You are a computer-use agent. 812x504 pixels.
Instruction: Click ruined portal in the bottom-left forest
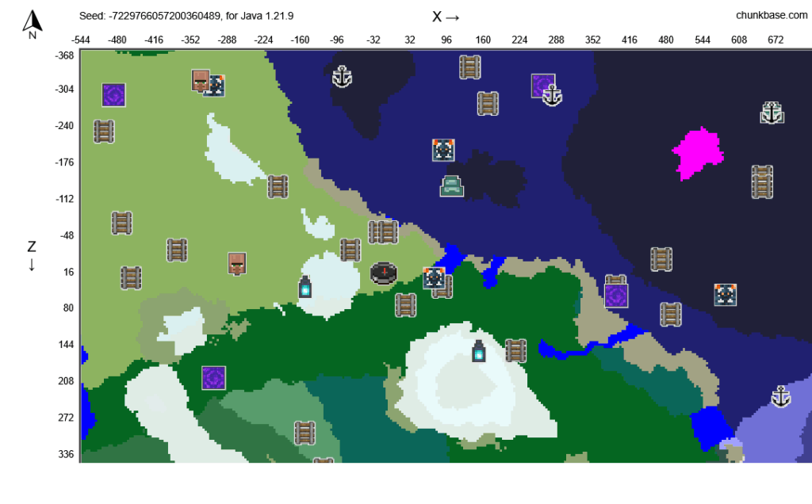(x=213, y=377)
